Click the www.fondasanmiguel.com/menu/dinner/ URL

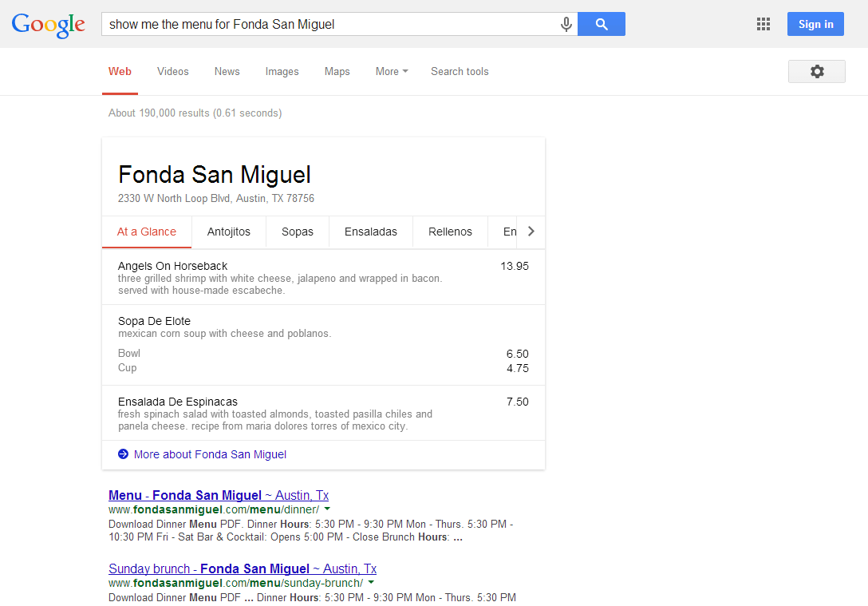pyautogui.click(x=214, y=509)
